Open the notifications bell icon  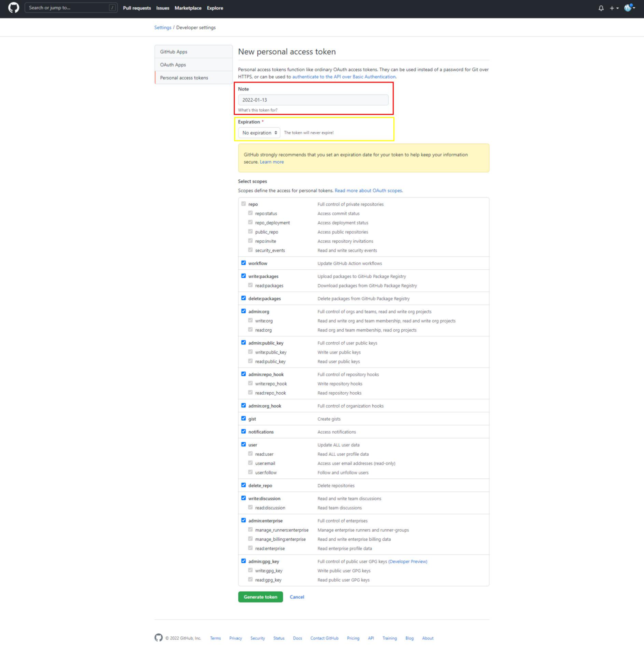point(601,8)
